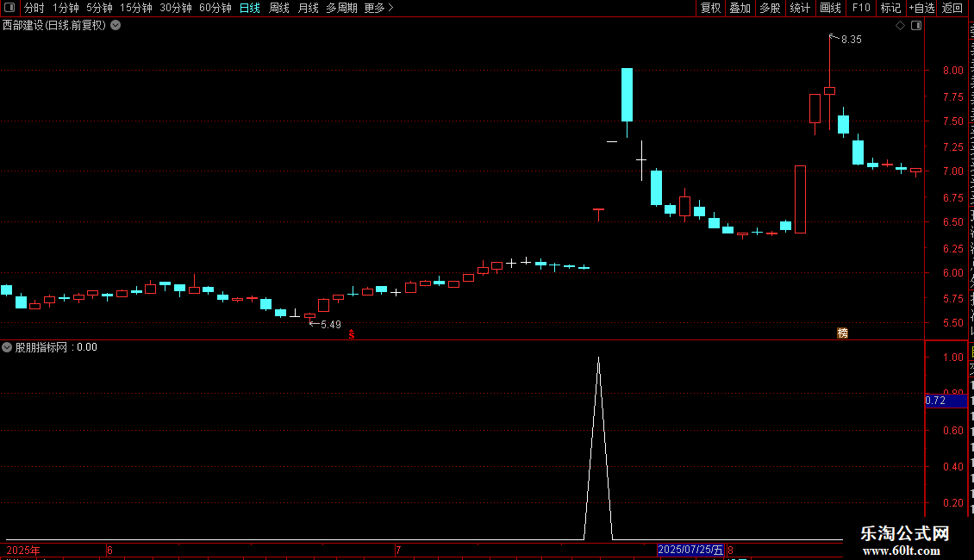Viewport: 974px width, 560px height.
Task: Click month 6 marker on time axis
Action: [x=109, y=551]
